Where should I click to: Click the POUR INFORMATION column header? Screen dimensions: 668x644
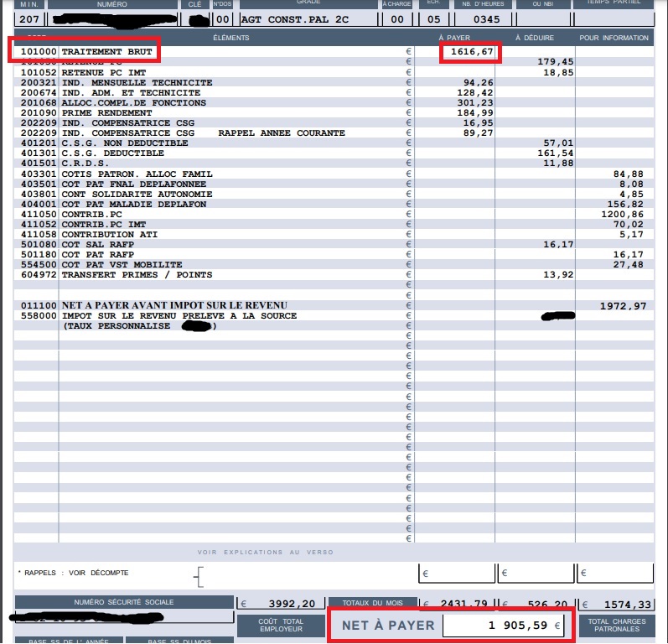614,38
